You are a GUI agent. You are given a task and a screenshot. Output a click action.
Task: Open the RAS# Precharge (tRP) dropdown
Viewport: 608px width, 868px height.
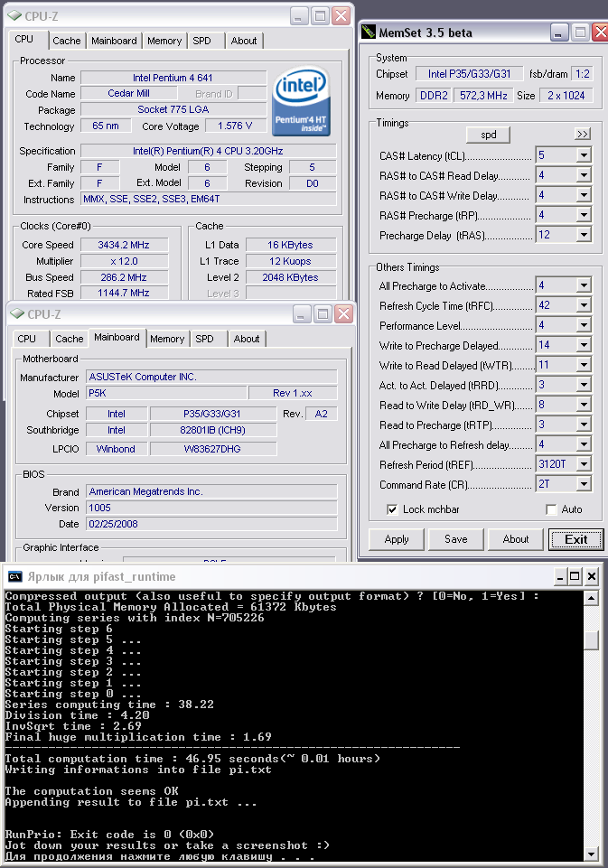point(584,215)
